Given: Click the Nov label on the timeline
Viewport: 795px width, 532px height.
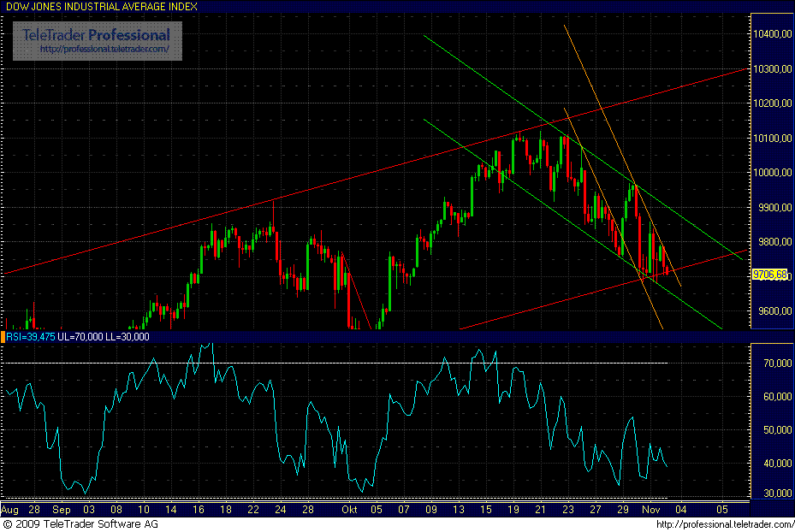Looking at the screenshot, I should [650, 508].
